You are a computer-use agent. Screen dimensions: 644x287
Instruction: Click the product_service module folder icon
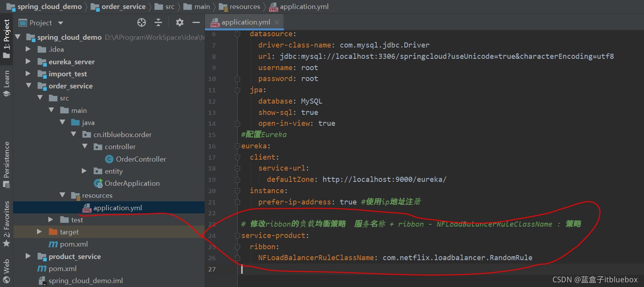(42, 257)
